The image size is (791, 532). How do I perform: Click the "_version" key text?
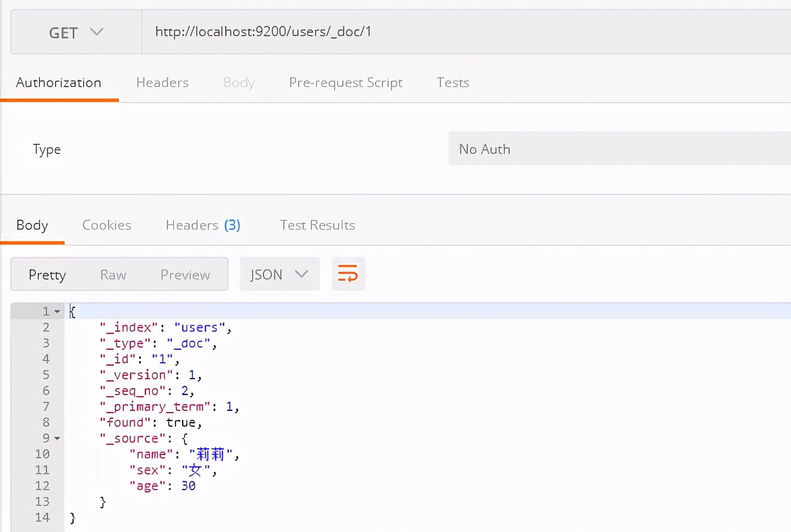click(136, 375)
